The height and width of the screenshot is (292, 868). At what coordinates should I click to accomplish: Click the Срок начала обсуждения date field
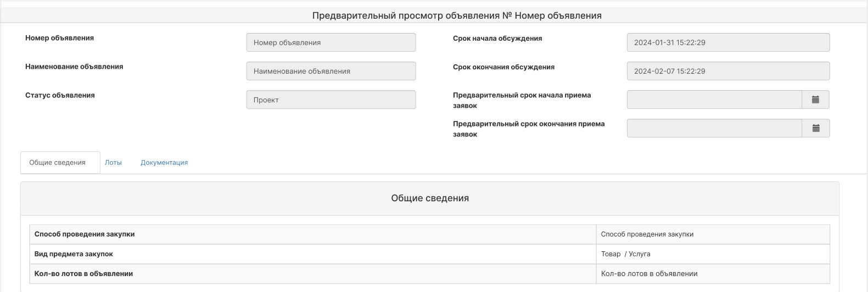pos(728,42)
